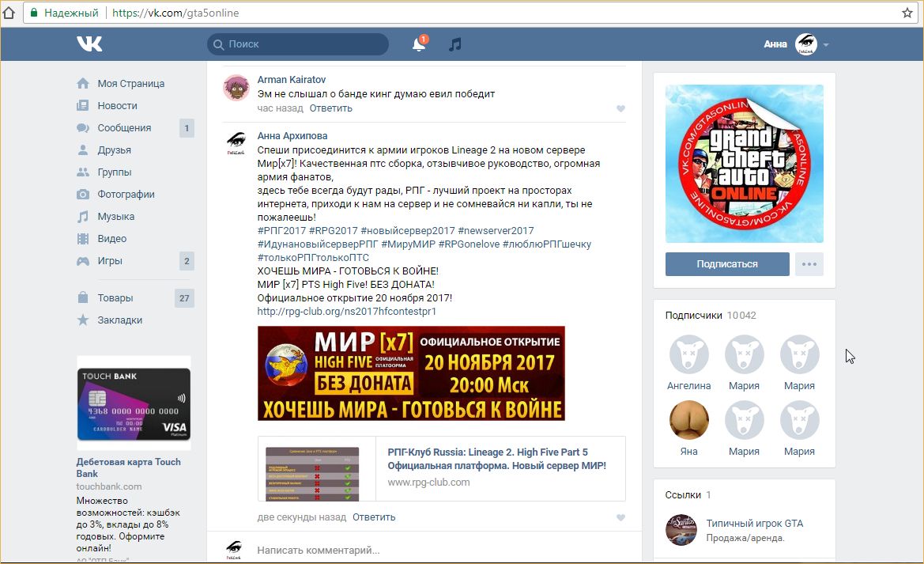Click the VK logo in the header

pyautogui.click(x=89, y=44)
